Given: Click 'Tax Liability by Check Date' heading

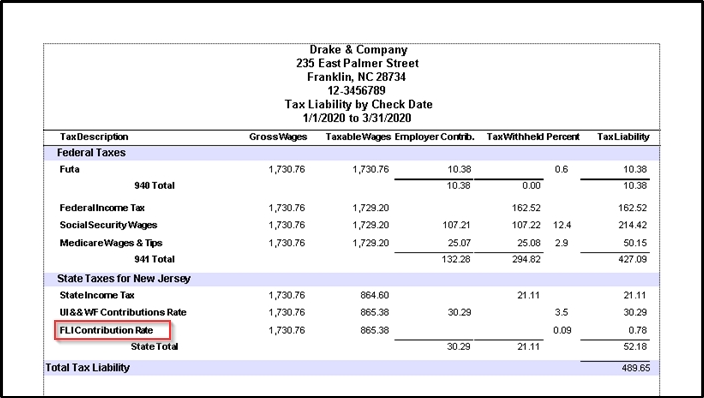Looking at the screenshot, I should coord(358,105).
